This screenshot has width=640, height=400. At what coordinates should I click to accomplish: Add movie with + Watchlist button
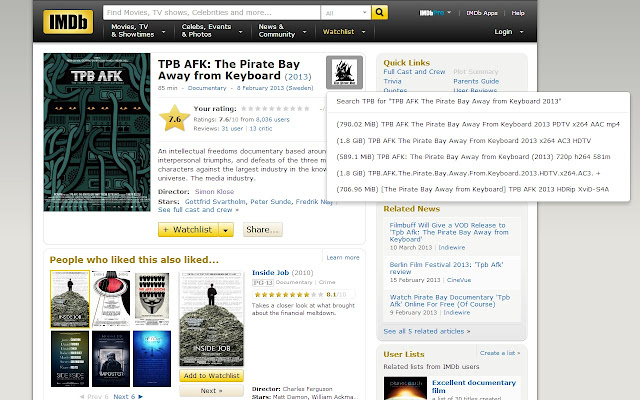tap(188, 230)
